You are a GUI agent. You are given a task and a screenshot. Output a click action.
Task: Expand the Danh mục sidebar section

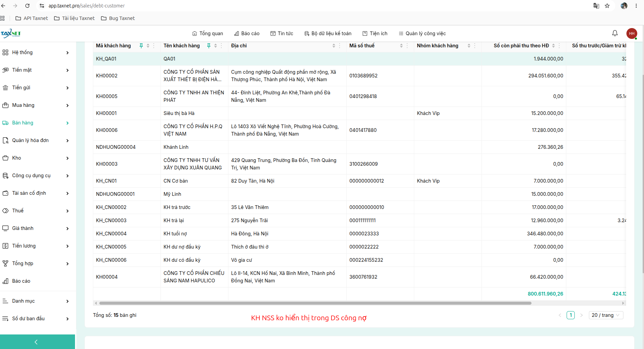tap(35, 301)
